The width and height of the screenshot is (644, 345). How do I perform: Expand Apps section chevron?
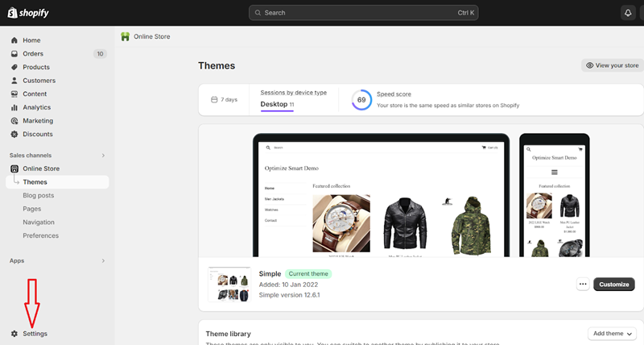(103, 260)
